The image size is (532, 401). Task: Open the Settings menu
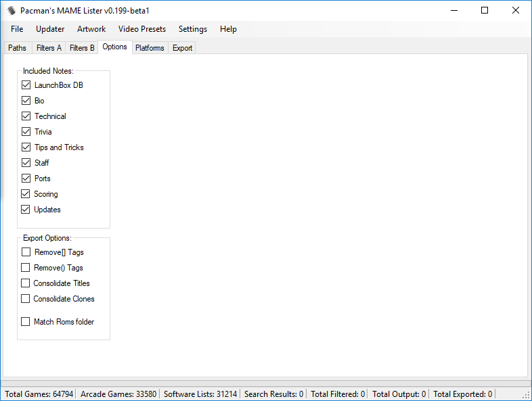pyautogui.click(x=193, y=29)
